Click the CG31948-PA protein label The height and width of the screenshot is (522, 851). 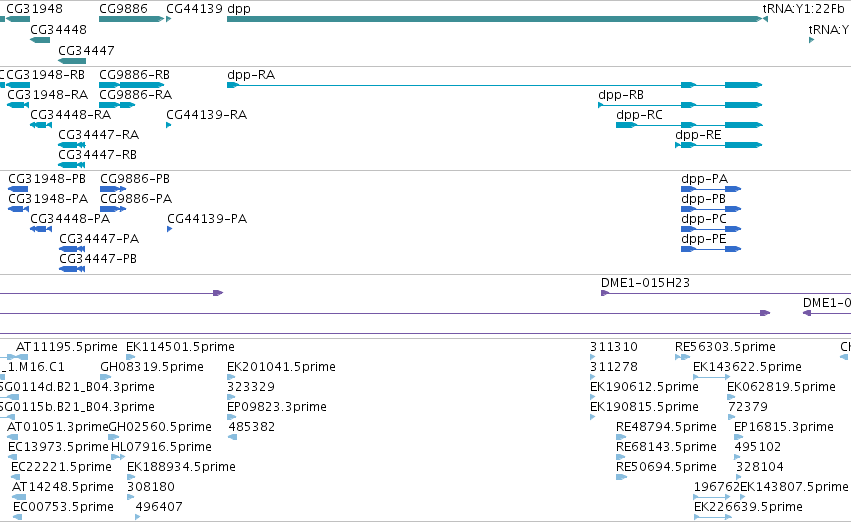tap(48, 199)
